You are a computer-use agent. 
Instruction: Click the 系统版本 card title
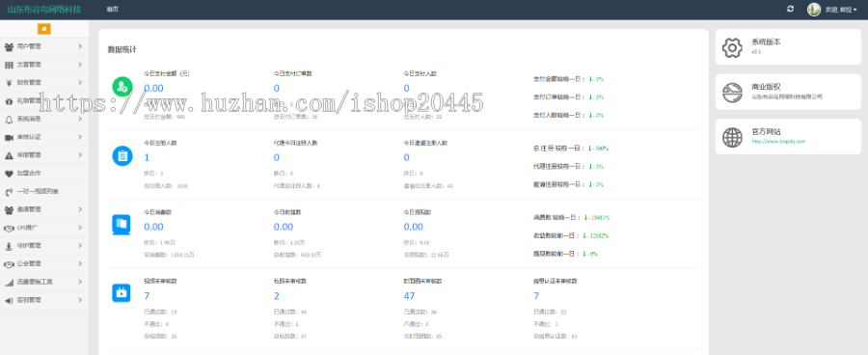(766, 42)
